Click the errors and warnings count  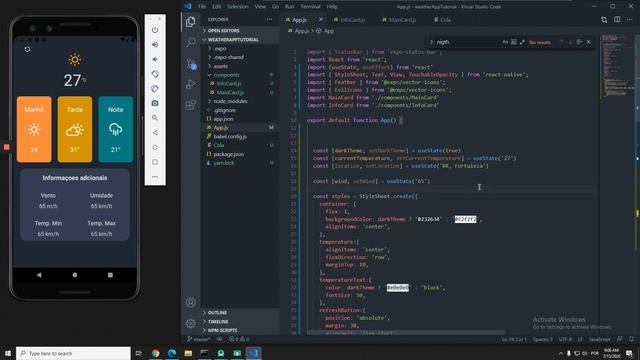(x=239, y=339)
